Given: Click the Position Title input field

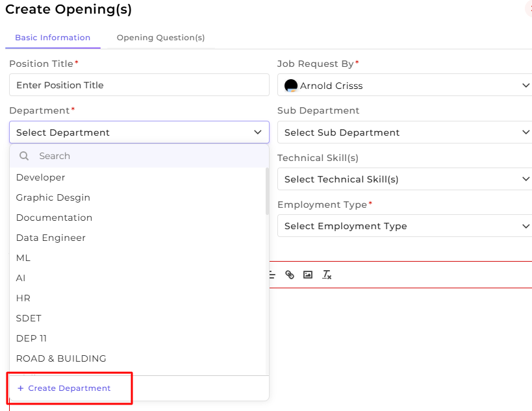Looking at the screenshot, I should [140, 85].
